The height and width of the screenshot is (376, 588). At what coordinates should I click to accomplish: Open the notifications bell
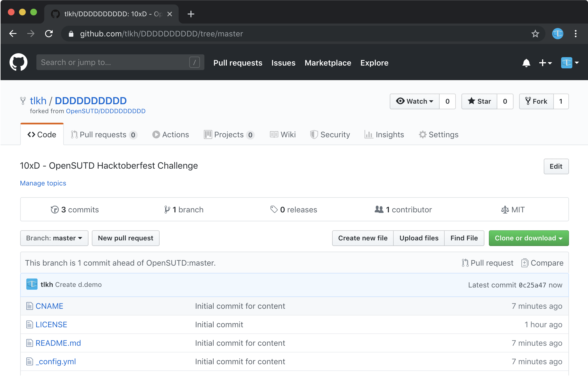(526, 63)
